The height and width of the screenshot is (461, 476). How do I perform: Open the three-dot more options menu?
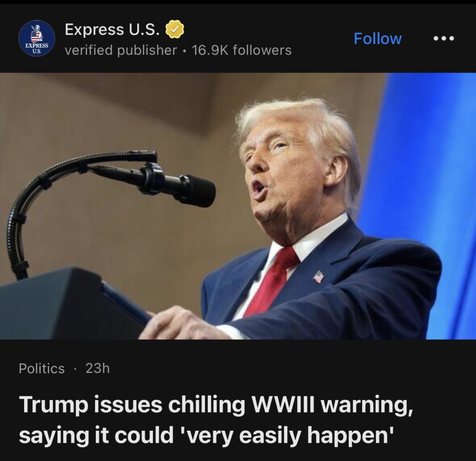click(443, 39)
